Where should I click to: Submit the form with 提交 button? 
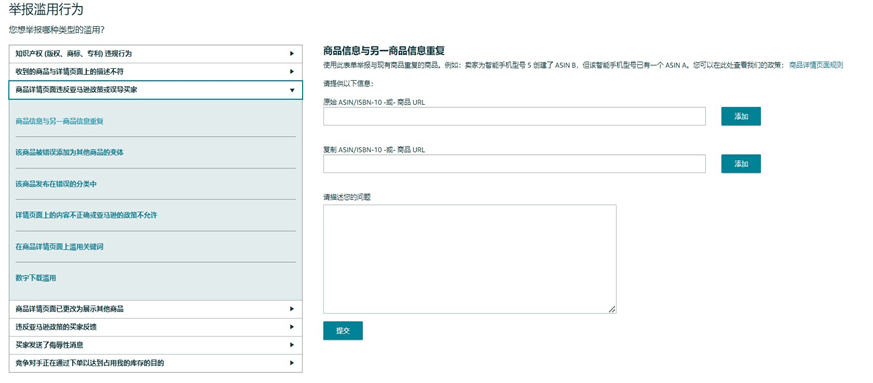pyautogui.click(x=343, y=331)
